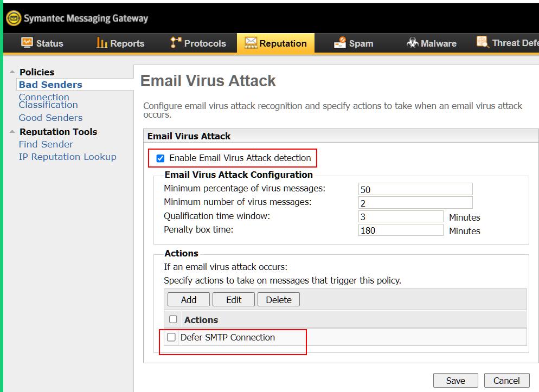Viewport: 539px width, 392px height.
Task: Click the Save button
Action: click(x=455, y=380)
